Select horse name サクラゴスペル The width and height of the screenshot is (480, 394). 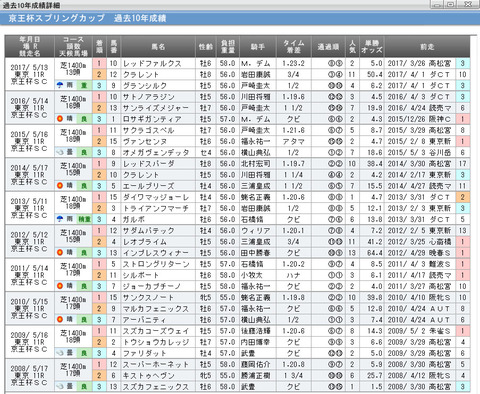148,130
